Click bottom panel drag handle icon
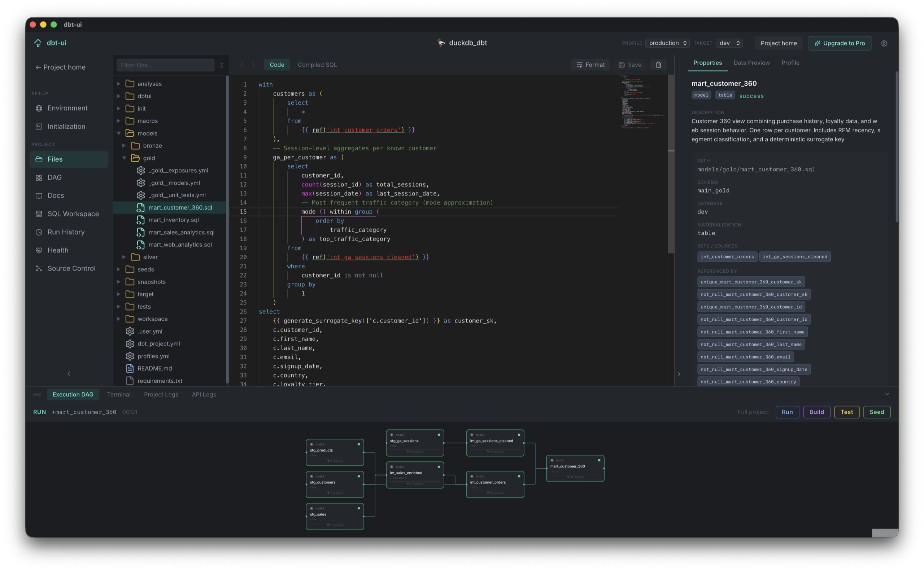 37,394
